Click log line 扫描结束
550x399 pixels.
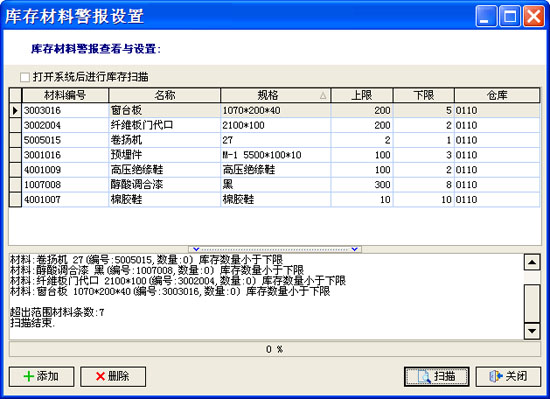pyautogui.click(x=33, y=323)
